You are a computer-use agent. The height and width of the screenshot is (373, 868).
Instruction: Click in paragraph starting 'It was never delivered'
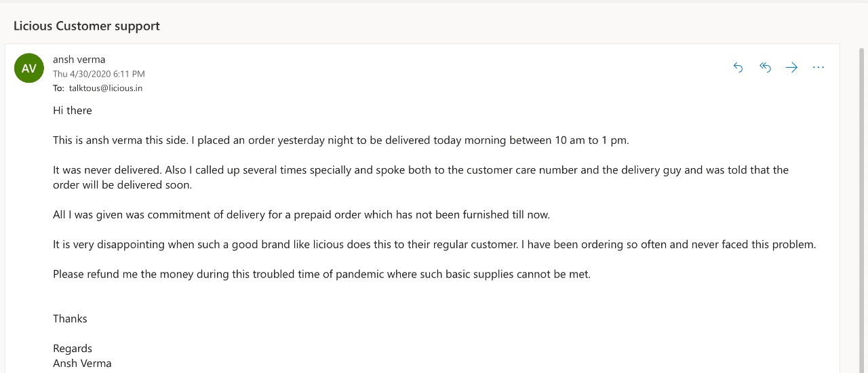420,170
